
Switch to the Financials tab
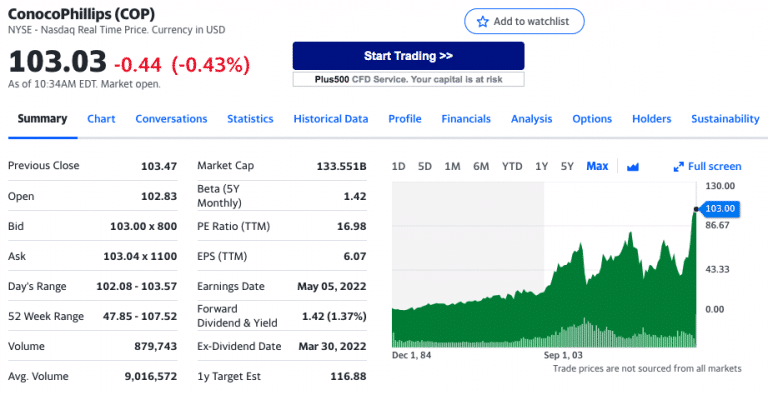pos(466,119)
